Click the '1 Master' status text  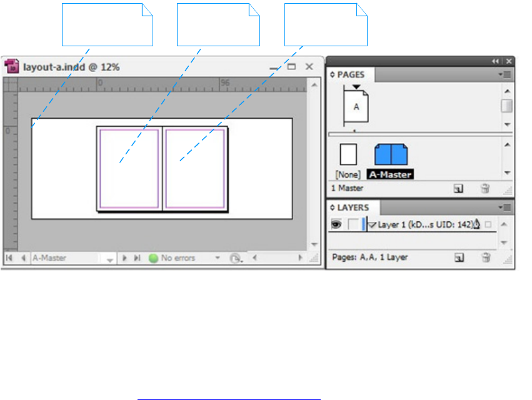point(347,188)
